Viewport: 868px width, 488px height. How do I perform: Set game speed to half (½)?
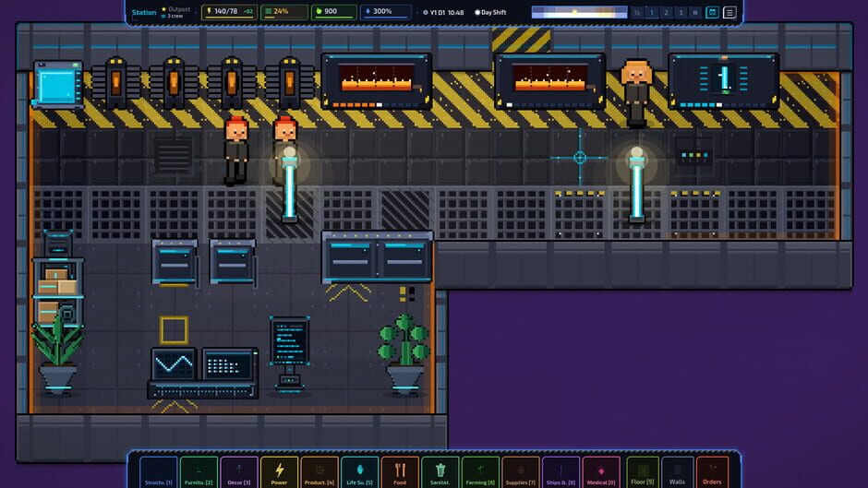(x=637, y=12)
